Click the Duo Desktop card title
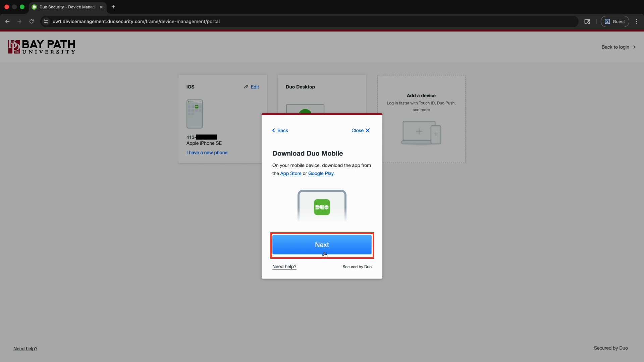644x362 pixels. coord(300,87)
